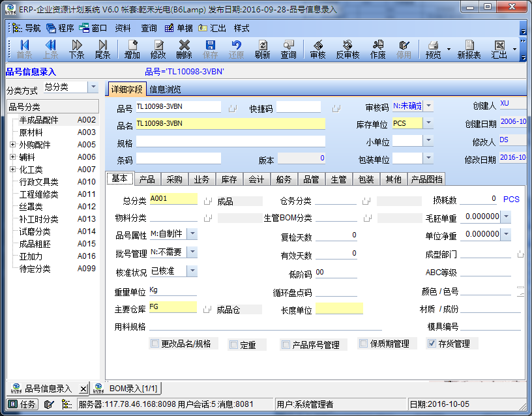Image resolution: width=532 pixels, height=416 pixels.
Task: Go to next record with 下条
Action: [x=77, y=49]
